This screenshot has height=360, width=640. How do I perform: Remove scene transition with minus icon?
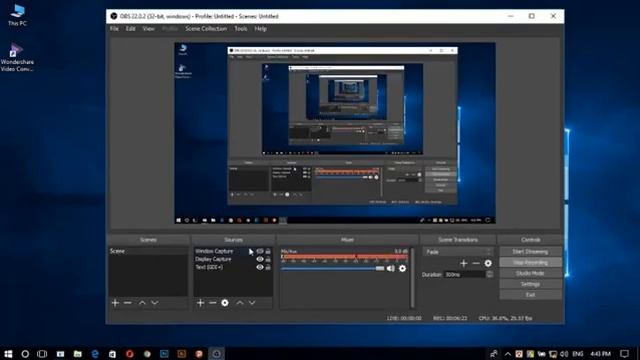click(x=476, y=263)
